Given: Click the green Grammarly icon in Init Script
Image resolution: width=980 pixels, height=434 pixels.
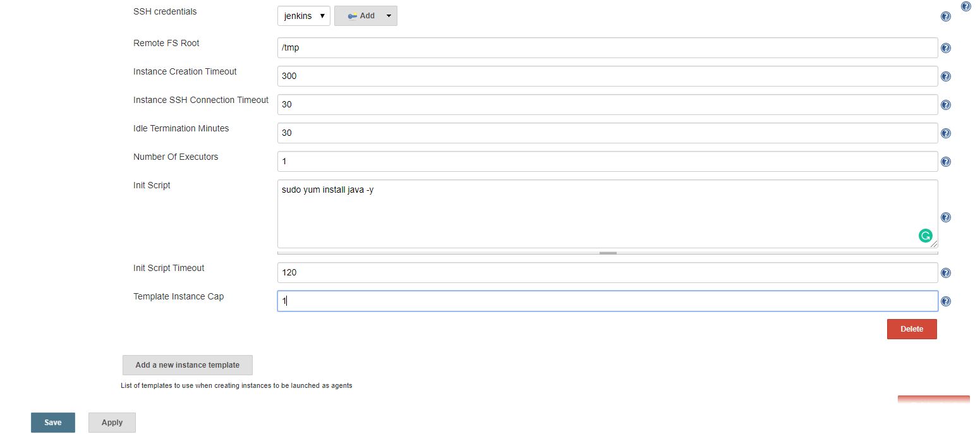Looking at the screenshot, I should point(926,236).
